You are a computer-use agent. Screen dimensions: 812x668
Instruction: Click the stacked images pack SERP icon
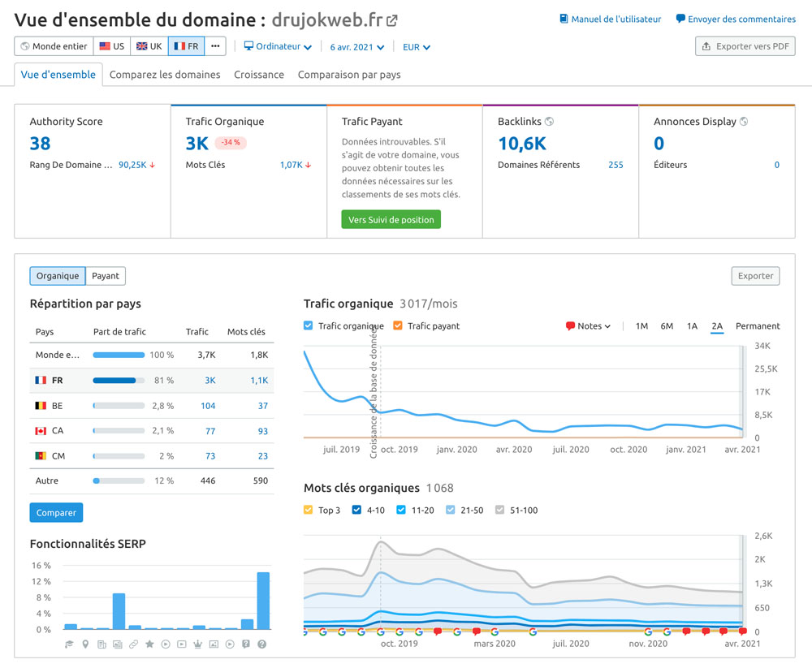click(118, 644)
